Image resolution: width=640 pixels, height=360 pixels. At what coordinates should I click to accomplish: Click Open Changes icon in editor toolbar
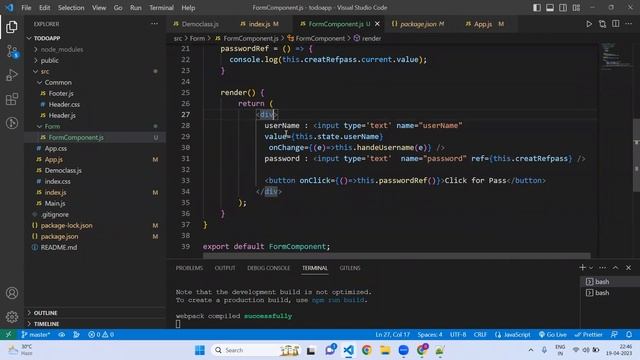[x=602, y=24]
